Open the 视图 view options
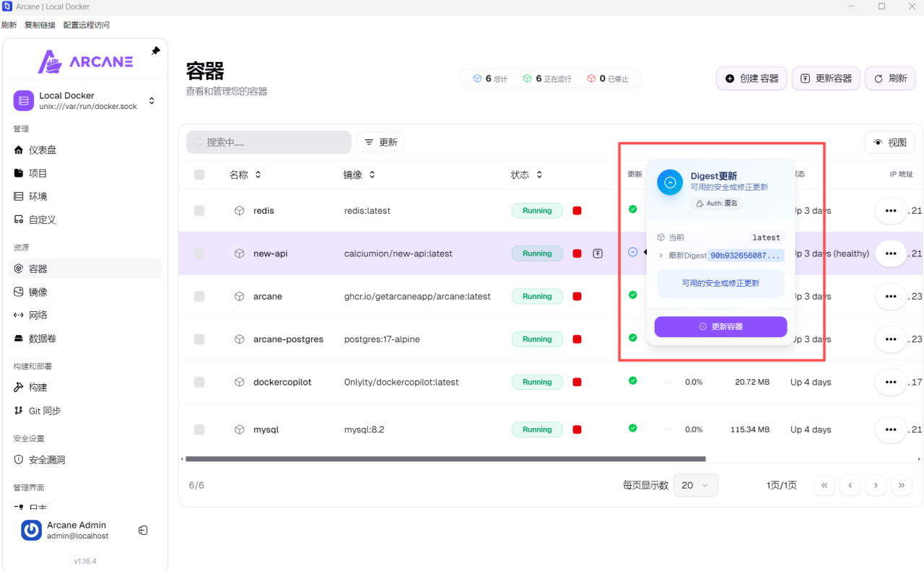The width and height of the screenshot is (924, 571). point(889,142)
